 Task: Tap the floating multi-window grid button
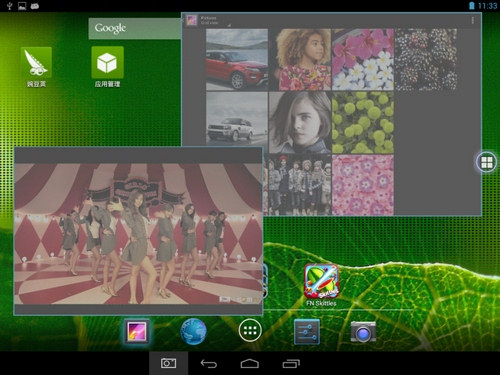click(x=486, y=162)
